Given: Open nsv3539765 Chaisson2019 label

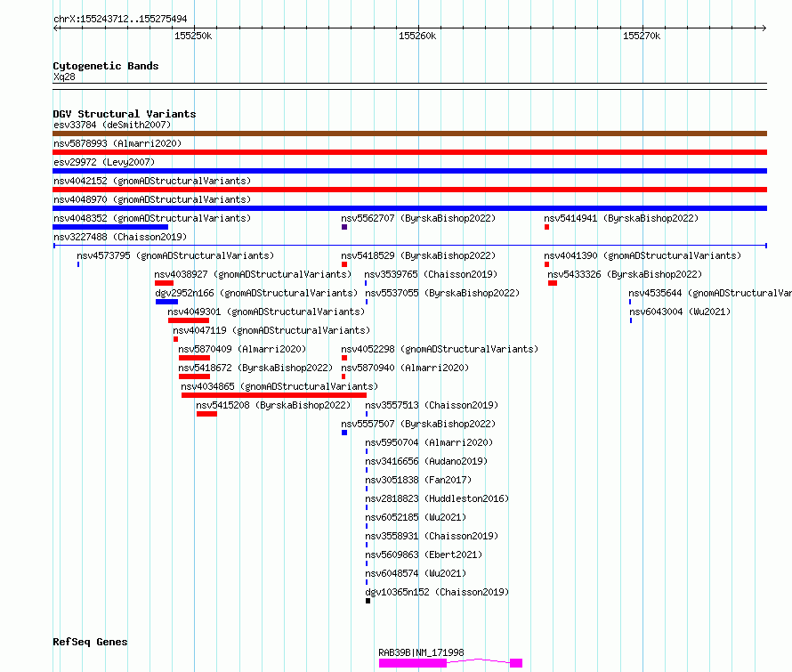Looking at the screenshot, I should (431, 274).
